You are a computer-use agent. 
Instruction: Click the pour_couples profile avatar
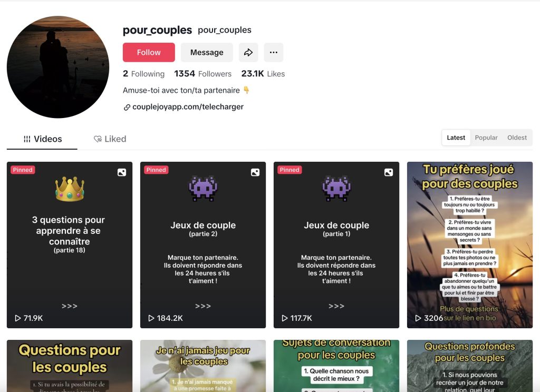pyautogui.click(x=58, y=67)
